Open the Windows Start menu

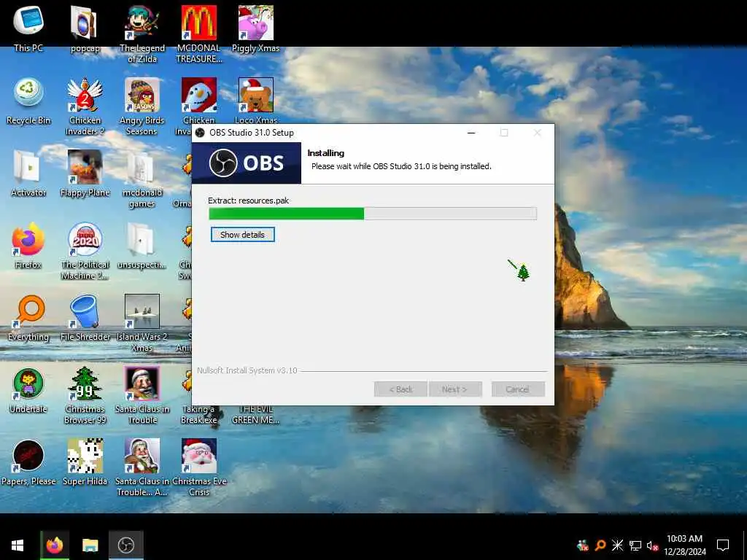point(18,545)
